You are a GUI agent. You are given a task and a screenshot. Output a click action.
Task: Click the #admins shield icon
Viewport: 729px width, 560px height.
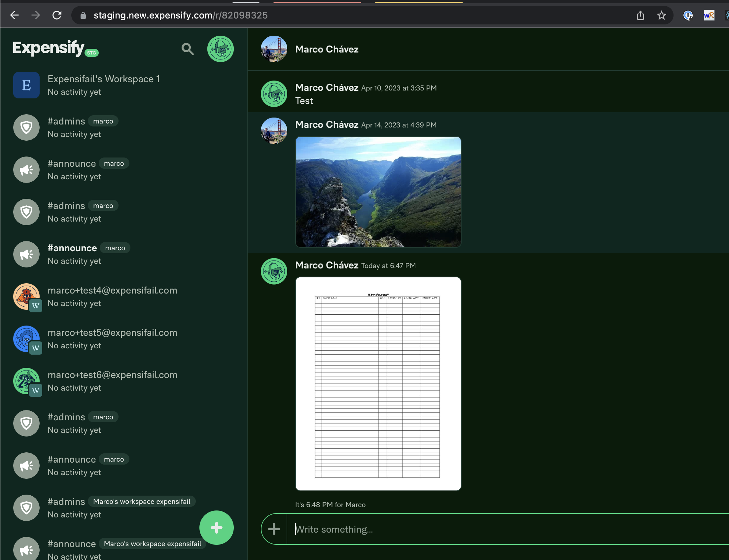(x=26, y=127)
